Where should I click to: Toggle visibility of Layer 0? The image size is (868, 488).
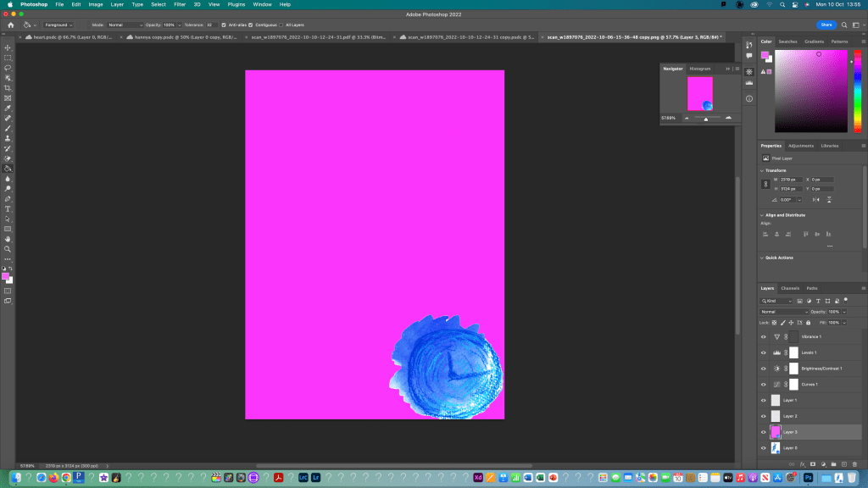763,447
